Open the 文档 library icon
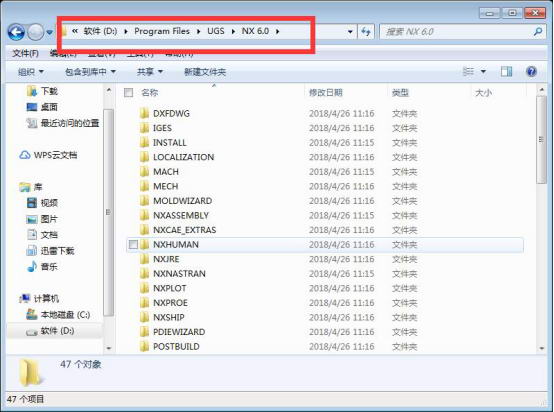The width and height of the screenshot is (554, 412). click(x=32, y=235)
